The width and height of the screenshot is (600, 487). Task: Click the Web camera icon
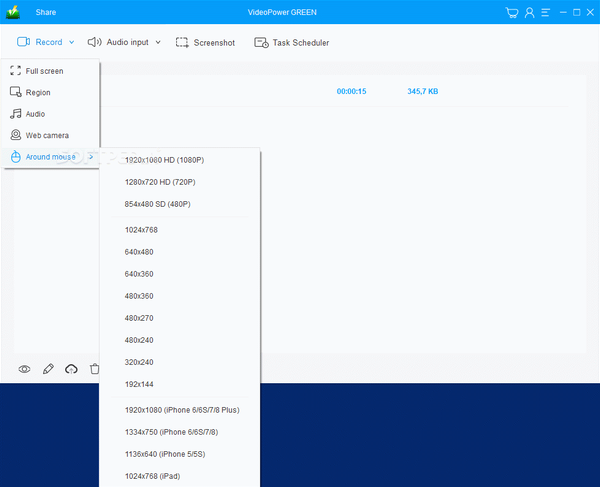[16, 135]
